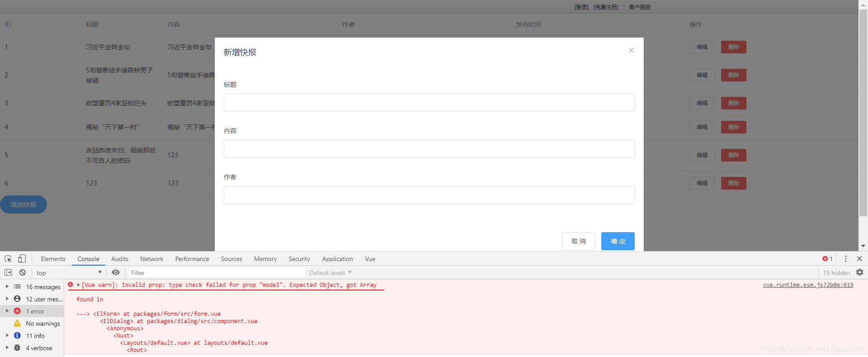Click the 免费注册 link
Viewport: 868px width, 357px height.
pyautogui.click(x=606, y=7)
